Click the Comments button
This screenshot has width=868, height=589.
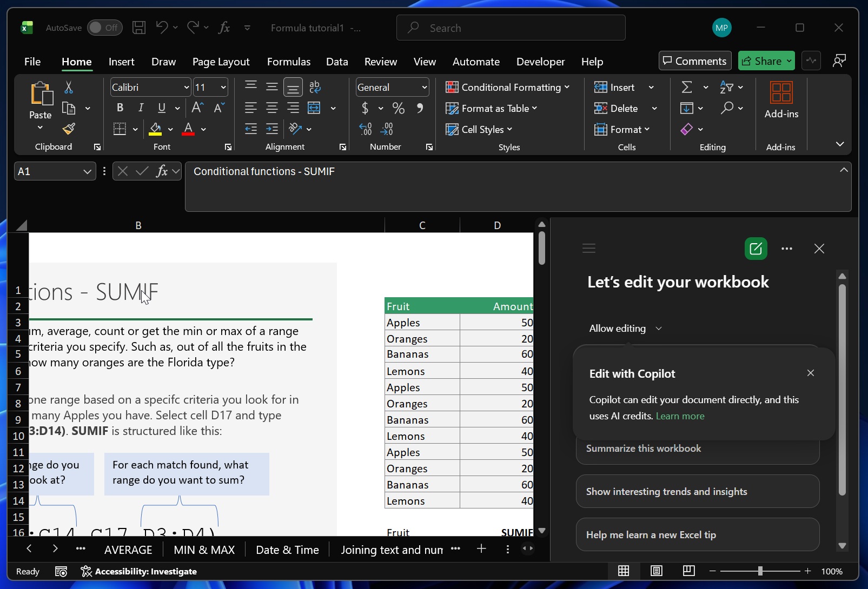coord(695,61)
